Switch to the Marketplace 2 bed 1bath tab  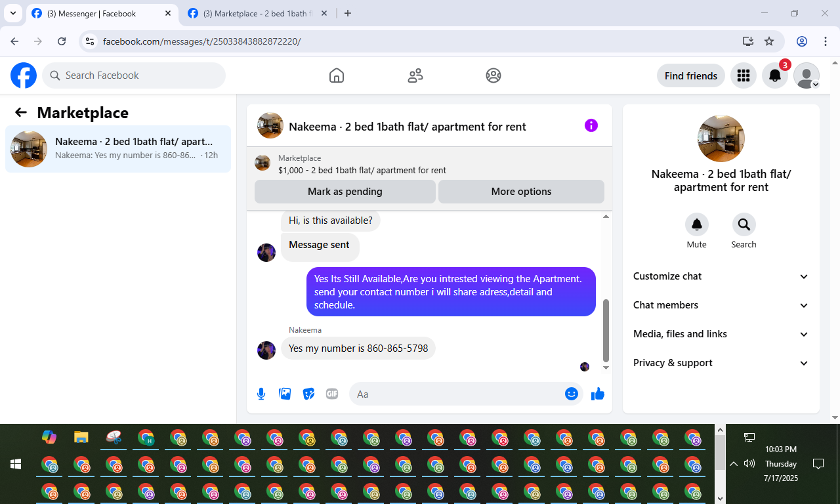pyautogui.click(x=259, y=13)
